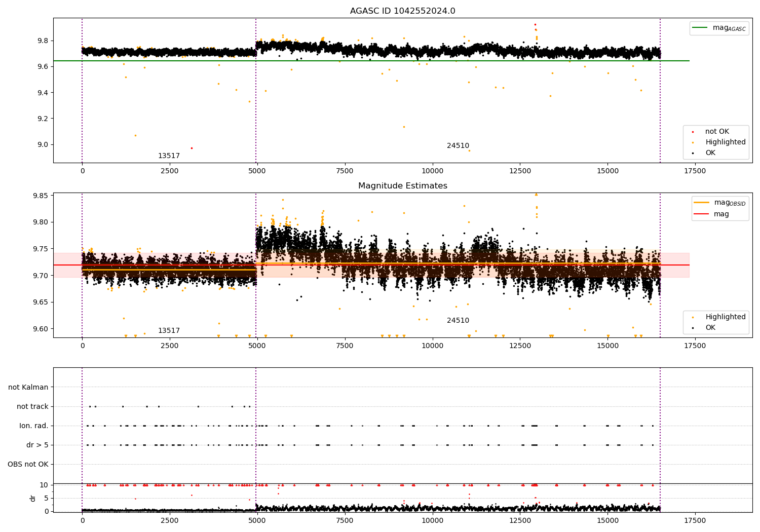Click the 'Magnitude Estimates' plot title

(x=402, y=186)
